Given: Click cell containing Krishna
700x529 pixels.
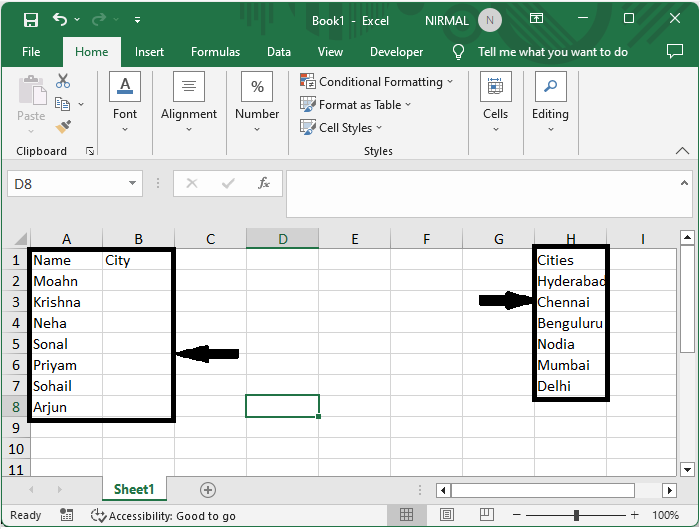Looking at the screenshot, I should click(66, 302).
